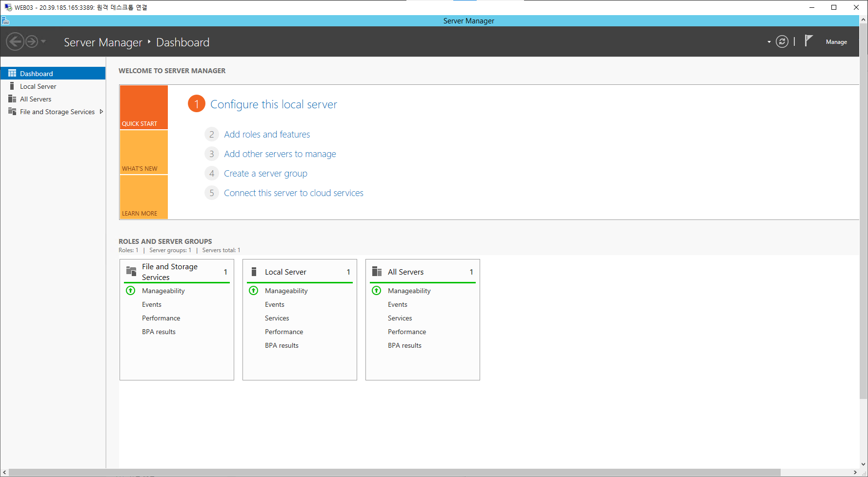Click the step 2 number circle
The height and width of the screenshot is (477, 868).
pos(212,134)
